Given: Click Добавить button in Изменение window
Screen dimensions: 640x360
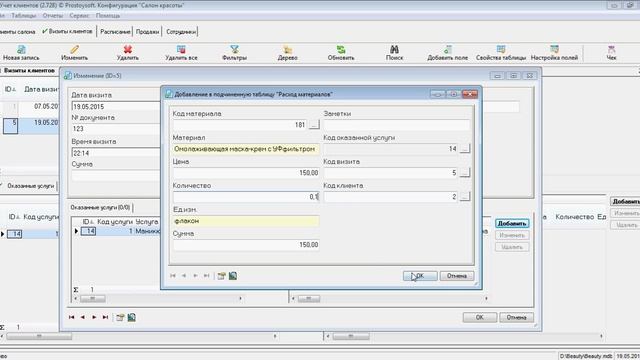Looking at the screenshot, I should (x=512, y=223).
